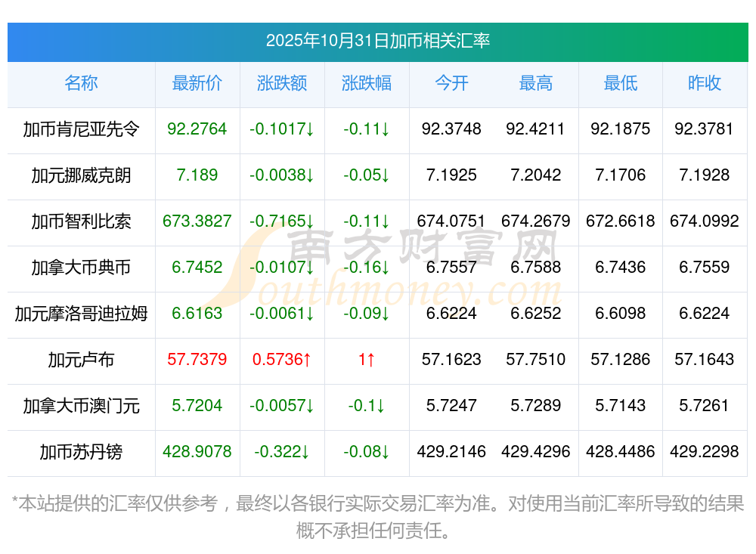
Task: Click latest price 92.2764
Action: click(197, 128)
